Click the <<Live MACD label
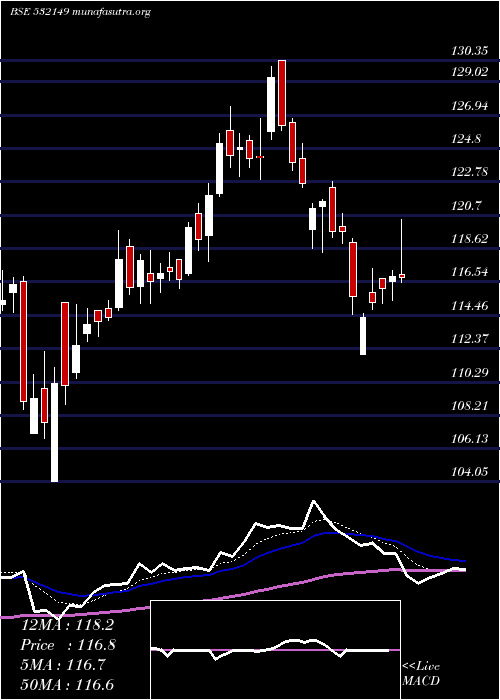This screenshot has height=700, width=500. [x=421, y=674]
